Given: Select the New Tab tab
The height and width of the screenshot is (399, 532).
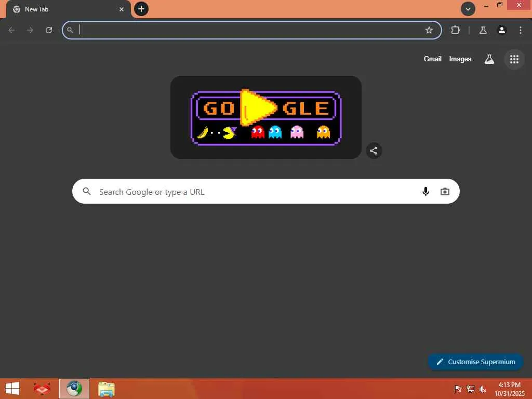Looking at the screenshot, I should click(68, 9).
